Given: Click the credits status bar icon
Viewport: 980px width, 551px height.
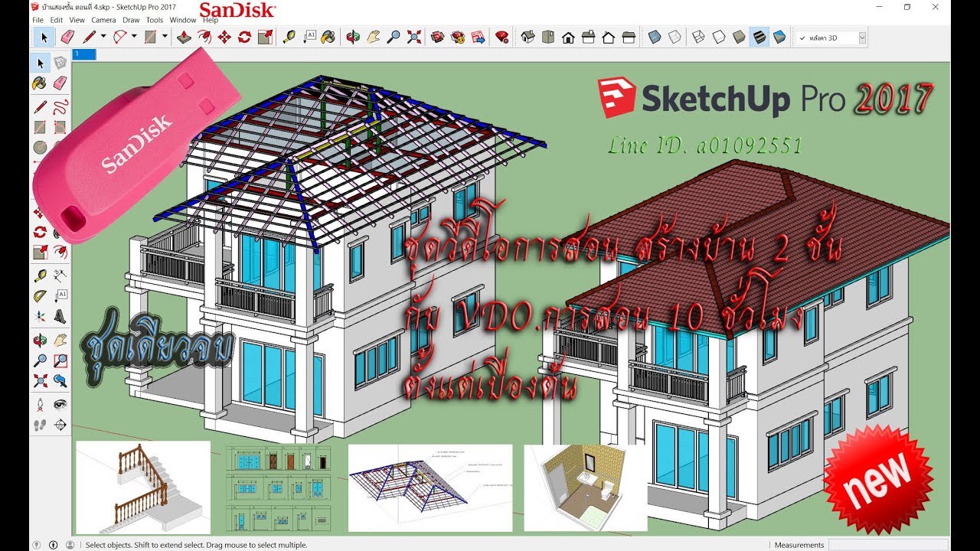Looking at the screenshot, I should pyautogui.click(x=53, y=545).
